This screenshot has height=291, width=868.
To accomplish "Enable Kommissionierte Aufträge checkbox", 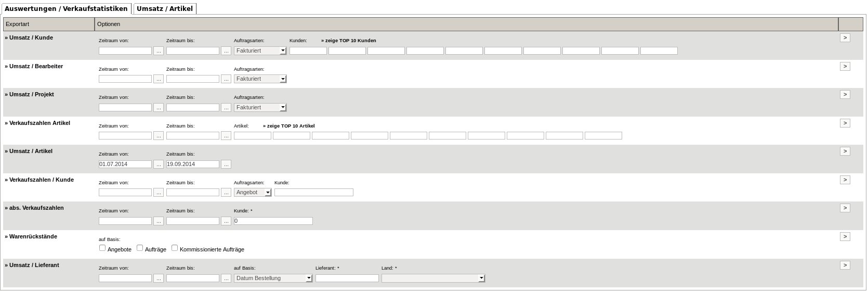I will click(175, 248).
